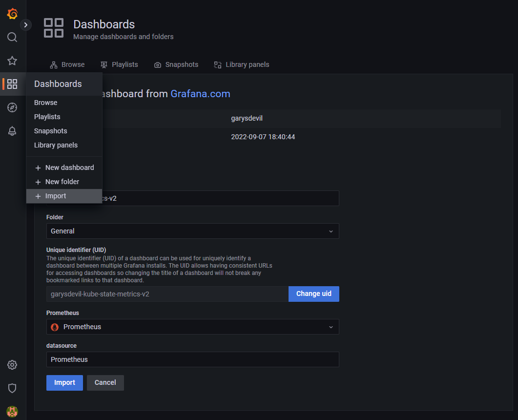518x420 pixels.
Task: Click the Dashboards flyout menu header
Action: point(64,84)
